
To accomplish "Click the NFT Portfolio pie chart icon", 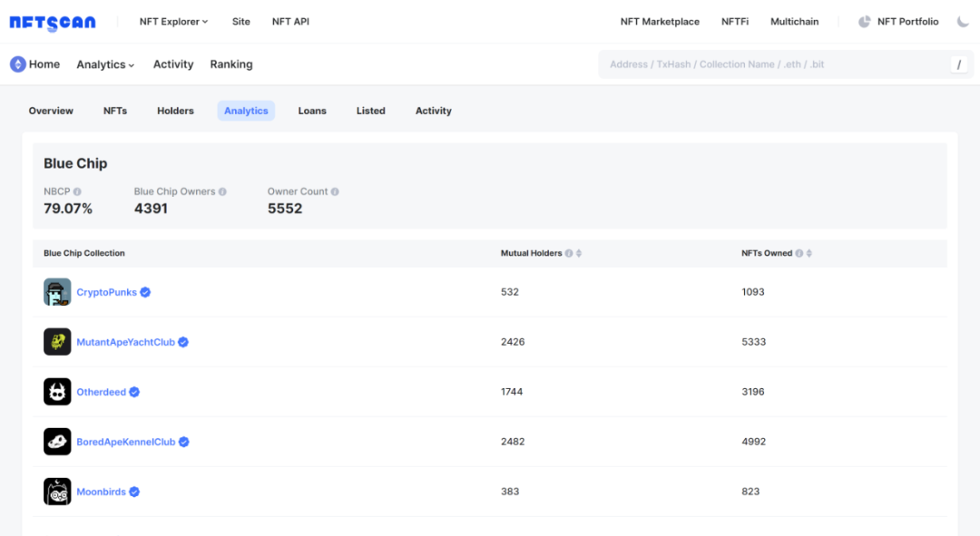I will 865,22.
